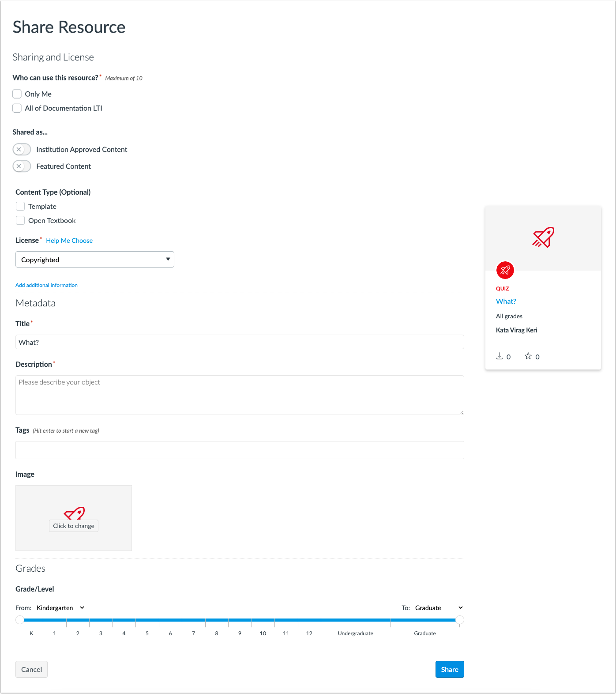Click the blue Share button
Image resolution: width=616 pixels, height=694 pixels.
coord(450,669)
